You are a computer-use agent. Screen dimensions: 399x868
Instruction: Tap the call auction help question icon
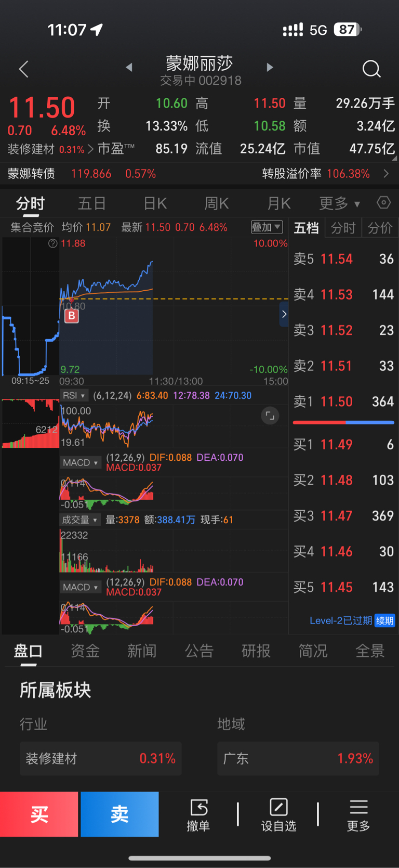pos(52,243)
